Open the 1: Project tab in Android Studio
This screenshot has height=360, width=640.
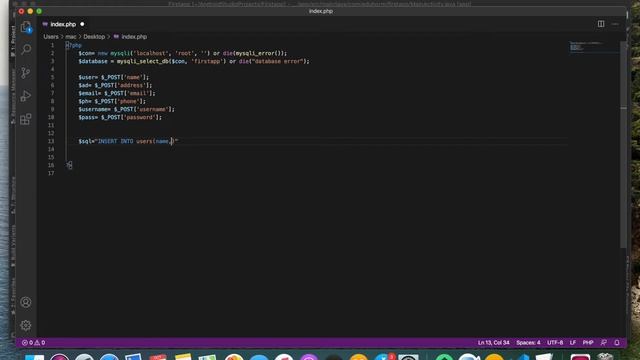tap(13, 40)
